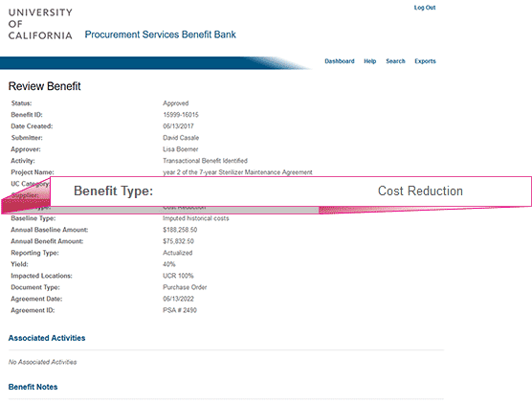Click the Impacted Locations: label
This screenshot has width=532, height=404.
[x=41, y=276]
